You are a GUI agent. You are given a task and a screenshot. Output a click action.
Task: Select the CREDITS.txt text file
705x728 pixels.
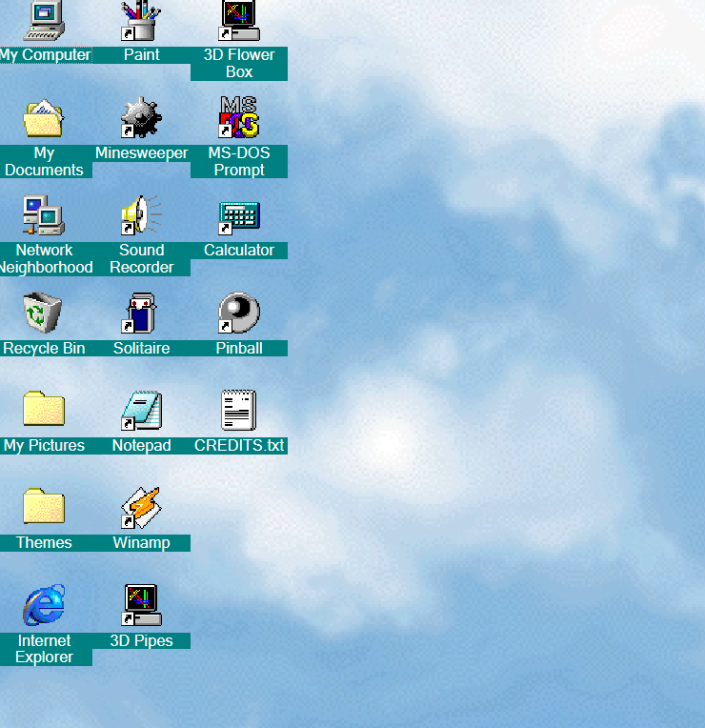click(239, 410)
